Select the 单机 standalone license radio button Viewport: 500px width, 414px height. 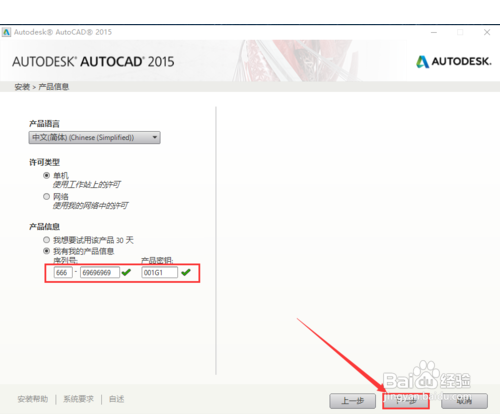[47, 175]
